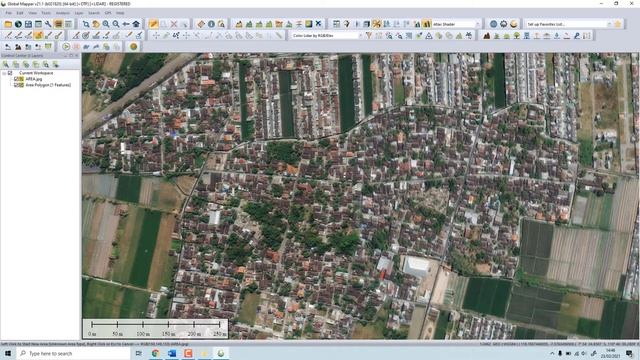Open the Edit menu
The width and height of the screenshot is (640, 360).
tap(20, 13)
